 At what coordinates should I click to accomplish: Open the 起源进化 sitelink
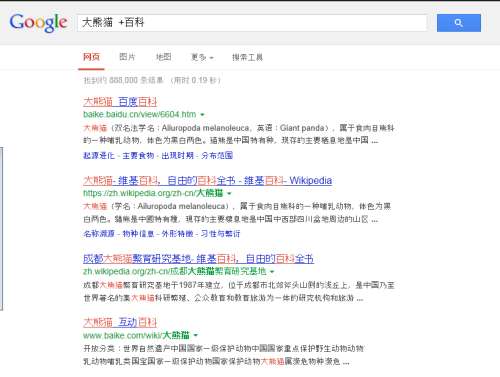(99, 155)
